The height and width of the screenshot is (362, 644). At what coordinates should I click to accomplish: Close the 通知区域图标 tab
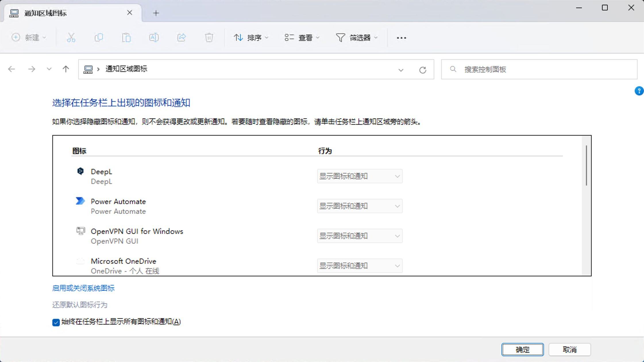tap(130, 13)
